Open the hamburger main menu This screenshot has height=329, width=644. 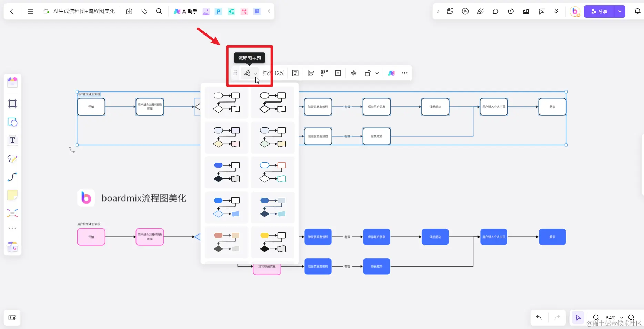[x=30, y=11]
